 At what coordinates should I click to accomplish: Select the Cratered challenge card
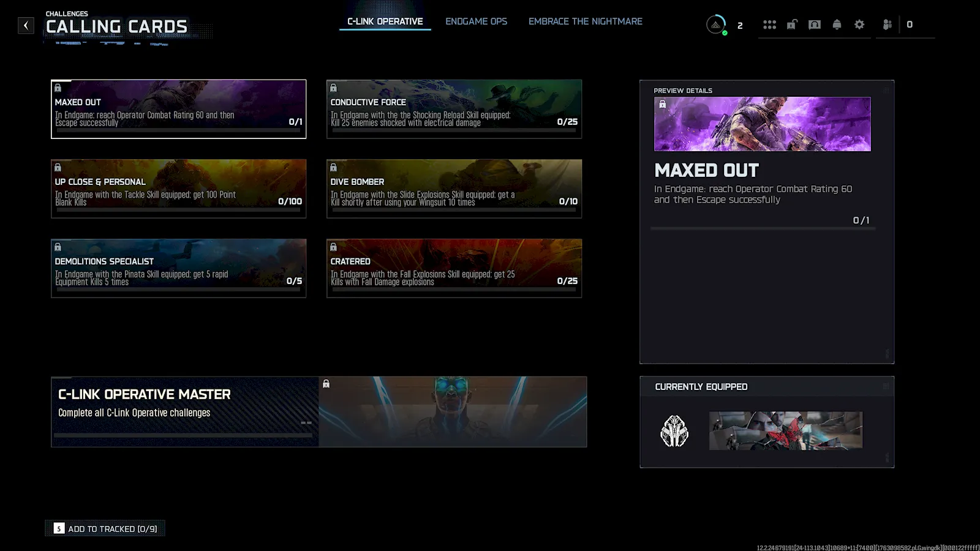point(454,268)
